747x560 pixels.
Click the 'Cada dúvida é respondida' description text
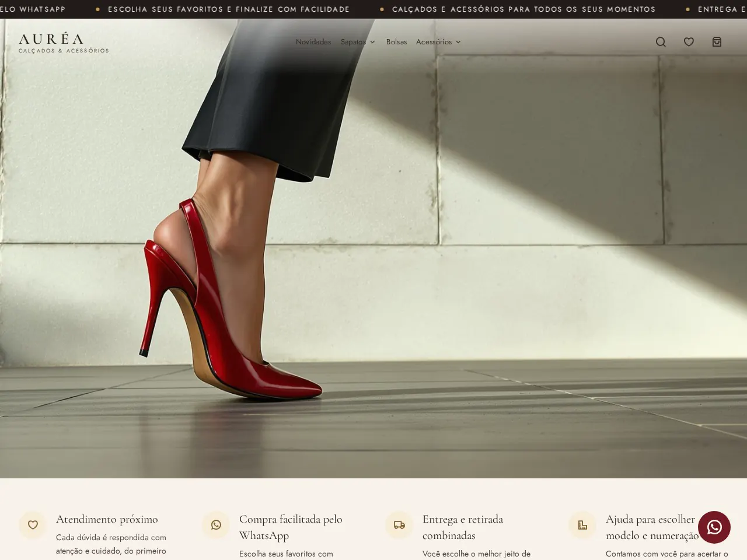(111, 544)
